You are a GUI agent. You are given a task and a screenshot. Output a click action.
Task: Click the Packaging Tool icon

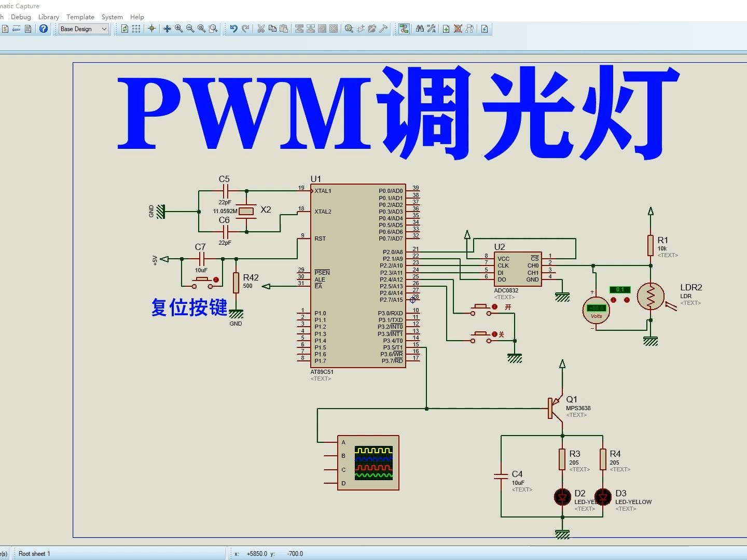click(372, 29)
